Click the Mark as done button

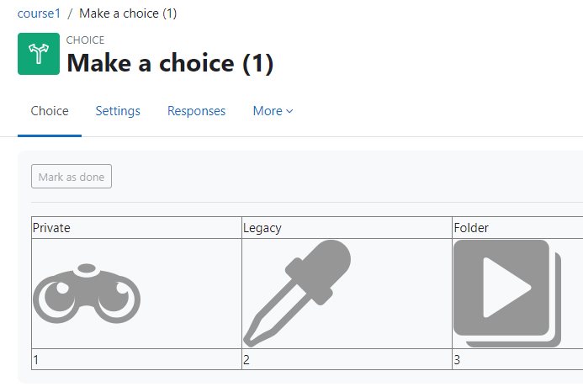tap(72, 177)
